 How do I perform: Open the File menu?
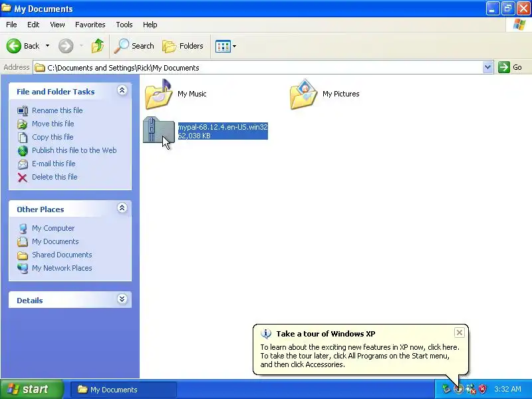[x=11, y=25]
